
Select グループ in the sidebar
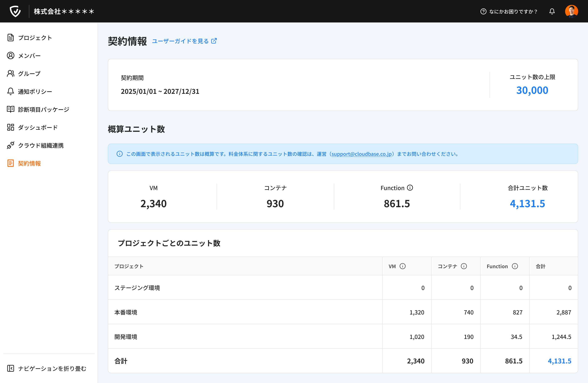[x=29, y=74]
